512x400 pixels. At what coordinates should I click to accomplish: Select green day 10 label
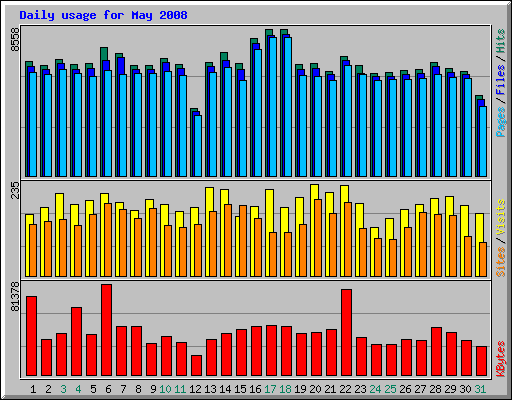point(165,389)
